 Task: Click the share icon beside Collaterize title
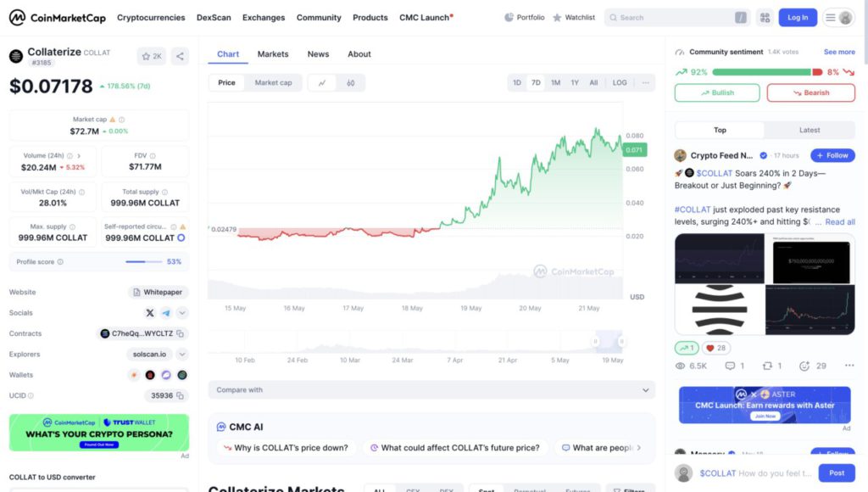[180, 56]
